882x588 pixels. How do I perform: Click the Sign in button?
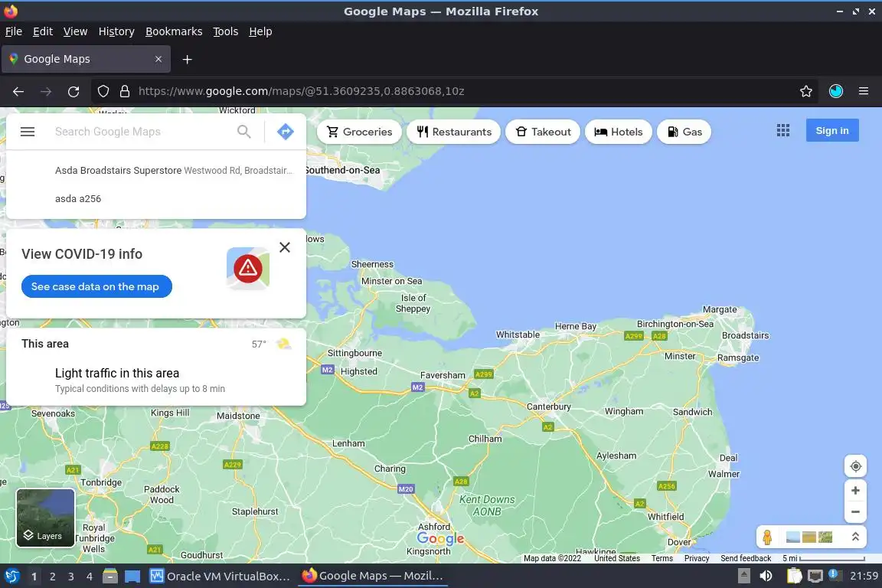pyautogui.click(x=832, y=131)
